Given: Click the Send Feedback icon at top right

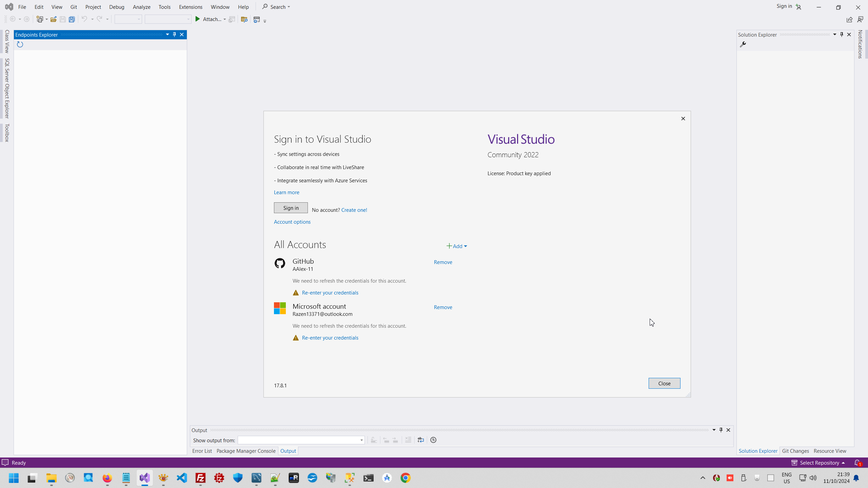Looking at the screenshot, I should coord(860,19).
